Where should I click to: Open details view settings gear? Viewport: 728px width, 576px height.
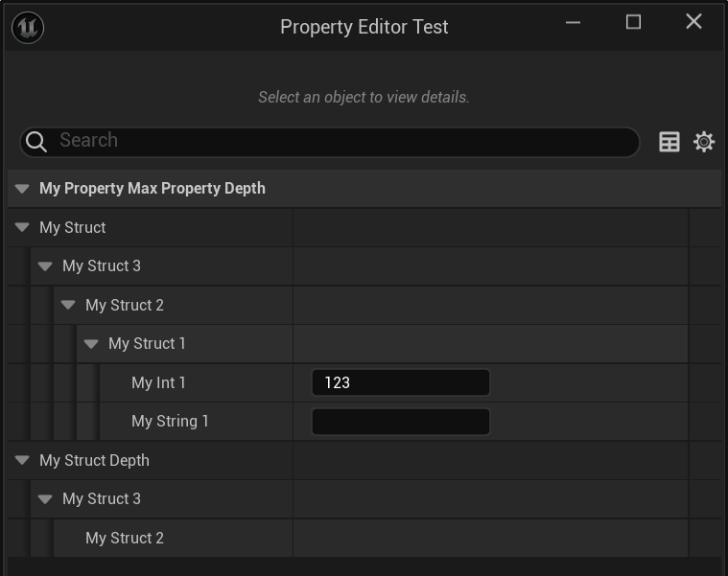pyautogui.click(x=704, y=142)
